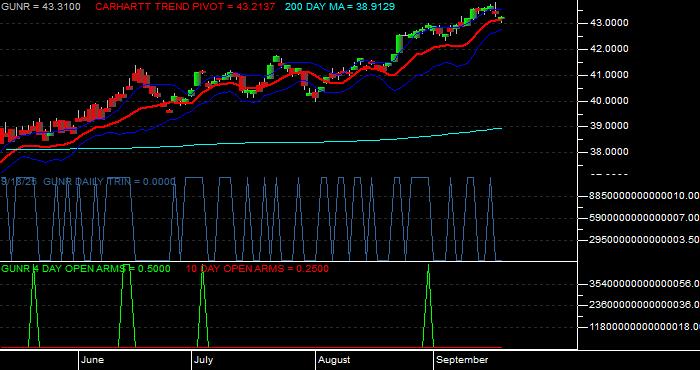The height and width of the screenshot is (370, 700).
Task: Click the right end of cyan 200-day MA line
Action: (501, 128)
